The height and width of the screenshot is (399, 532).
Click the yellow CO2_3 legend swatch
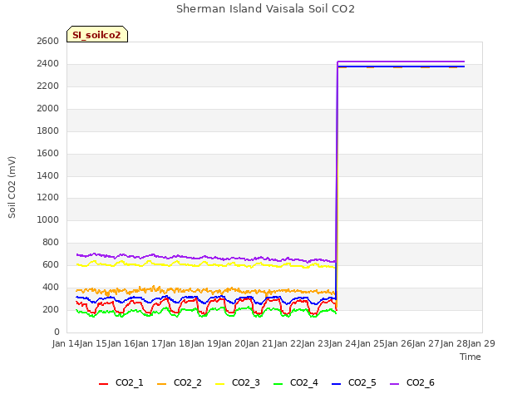point(220,384)
